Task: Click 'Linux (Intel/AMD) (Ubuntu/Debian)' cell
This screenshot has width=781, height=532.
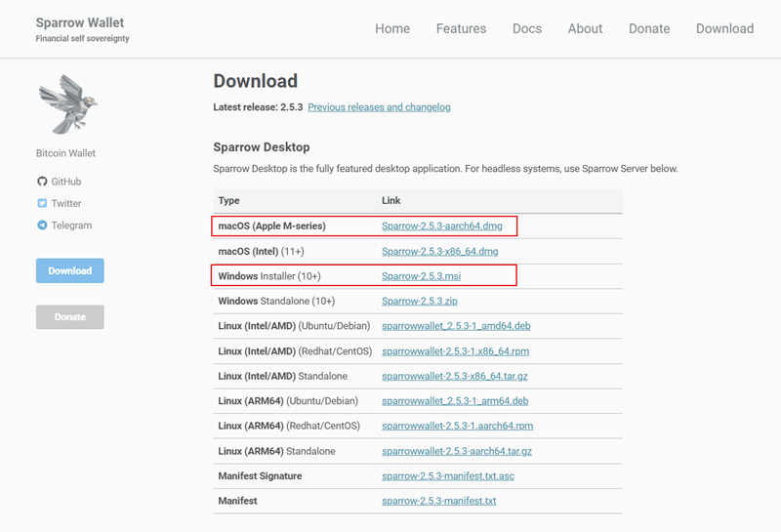Action: pyautogui.click(x=295, y=326)
